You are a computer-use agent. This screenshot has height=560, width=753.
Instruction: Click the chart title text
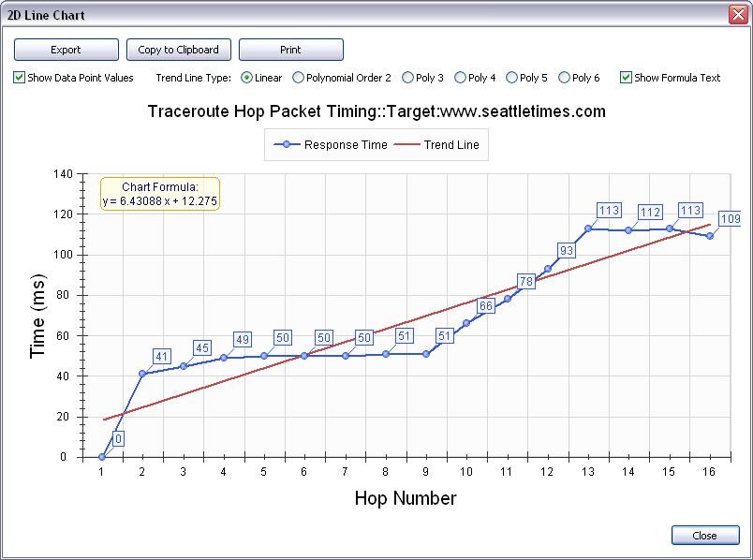coord(376,111)
